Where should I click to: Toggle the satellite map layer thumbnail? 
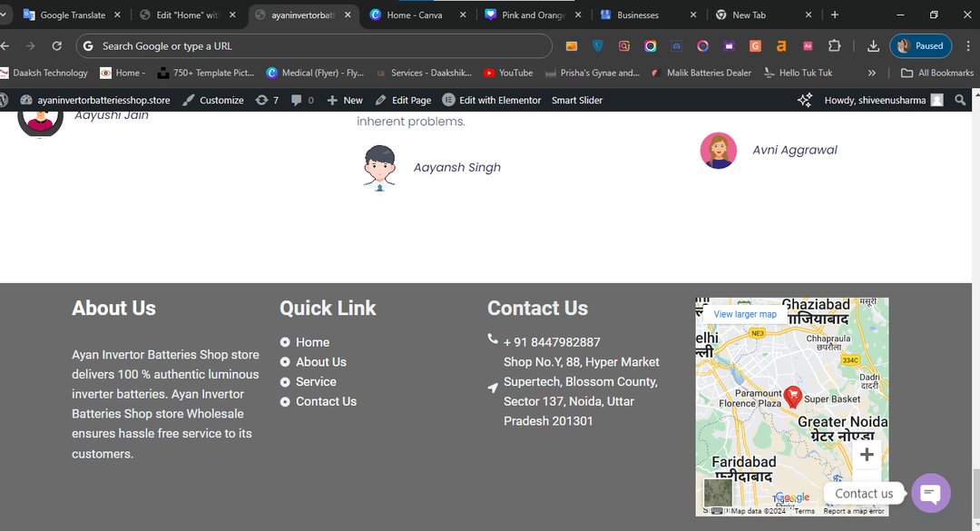pyautogui.click(x=718, y=493)
